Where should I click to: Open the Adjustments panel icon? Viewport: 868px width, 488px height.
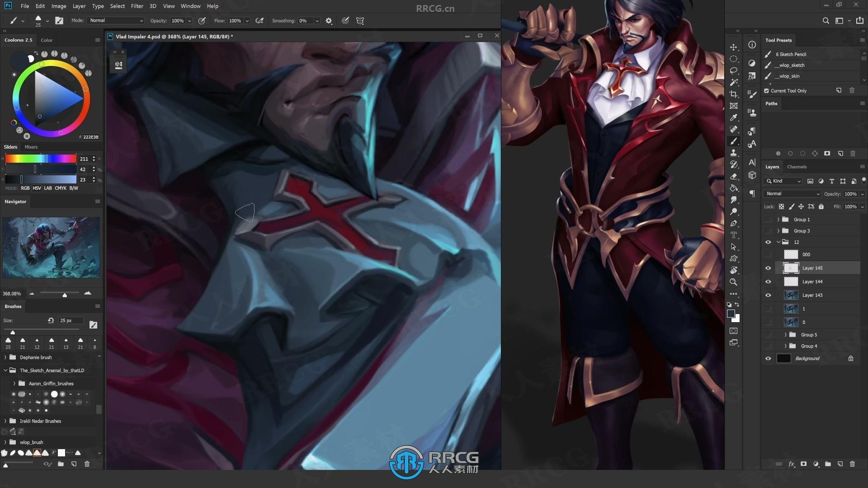pos(752,63)
